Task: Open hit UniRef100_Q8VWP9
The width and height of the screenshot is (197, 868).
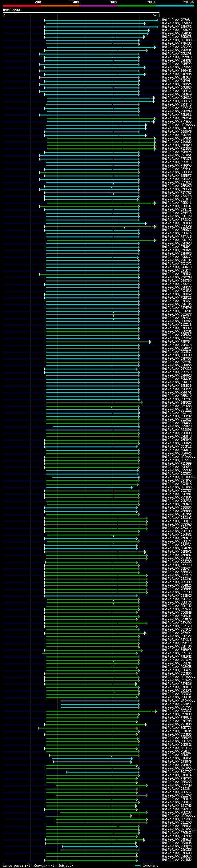Action: pos(177,23)
